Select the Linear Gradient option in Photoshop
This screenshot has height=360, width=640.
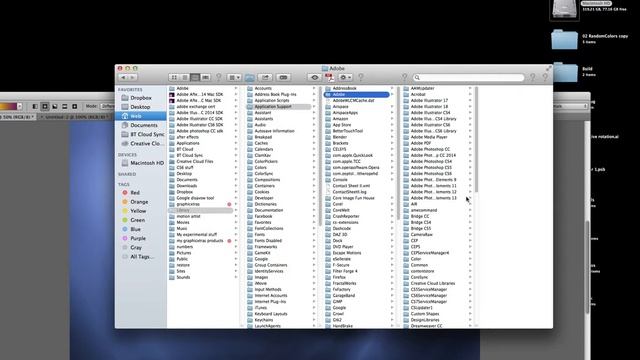click(x=35, y=107)
